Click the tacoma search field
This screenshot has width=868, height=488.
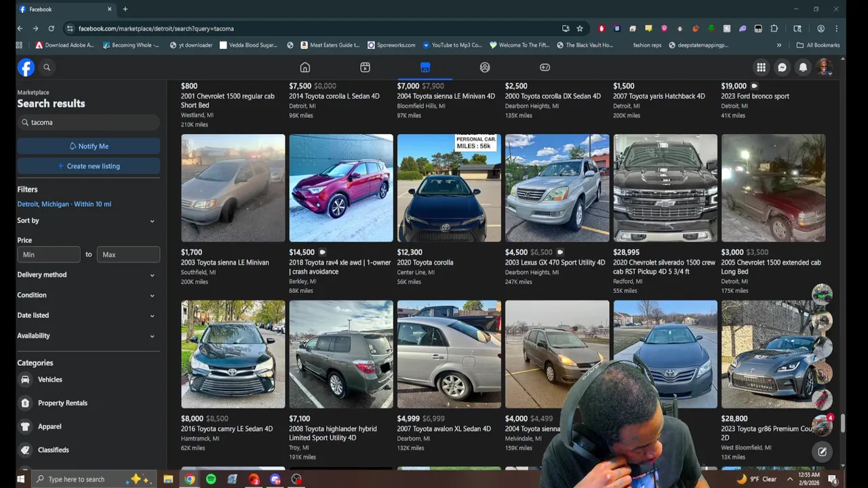(89, 122)
